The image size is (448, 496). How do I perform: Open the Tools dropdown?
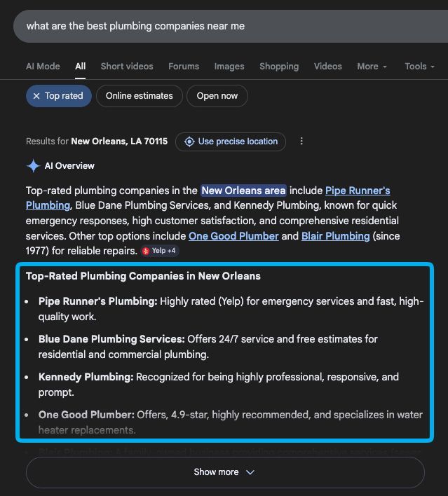point(419,66)
